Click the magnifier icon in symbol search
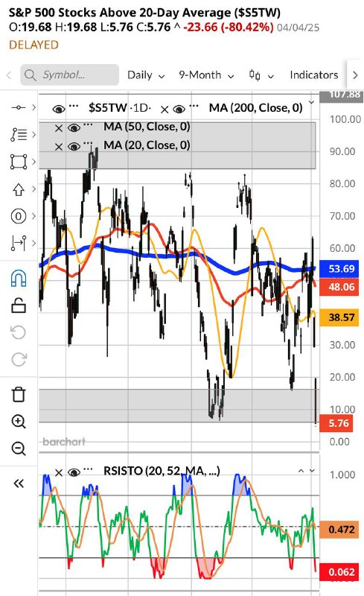 [30, 75]
